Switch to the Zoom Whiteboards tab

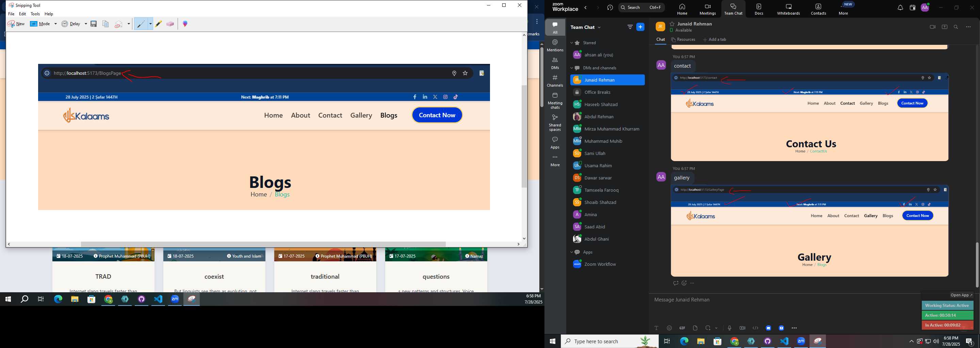pyautogui.click(x=788, y=10)
